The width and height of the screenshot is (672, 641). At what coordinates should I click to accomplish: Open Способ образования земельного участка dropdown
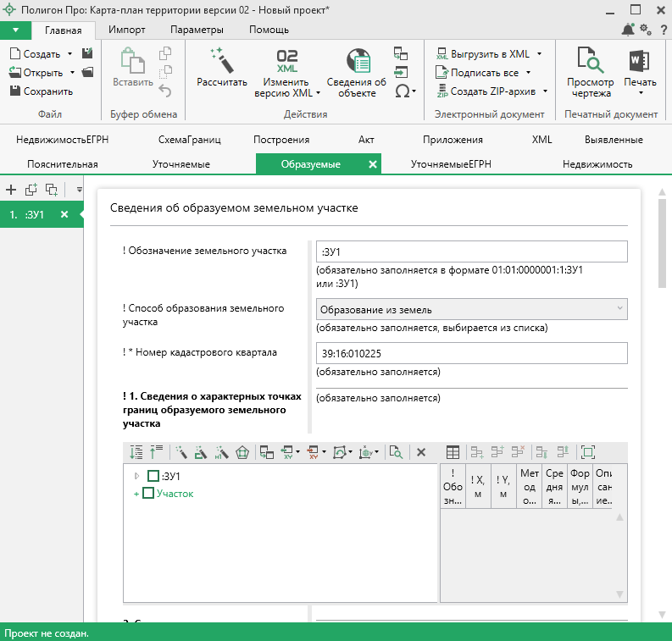pos(471,309)
